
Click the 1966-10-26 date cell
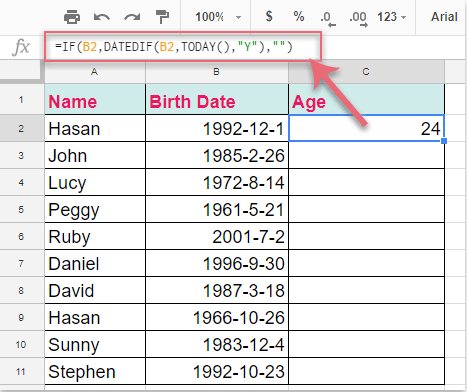pyautogui.click(x=217, y=317)
